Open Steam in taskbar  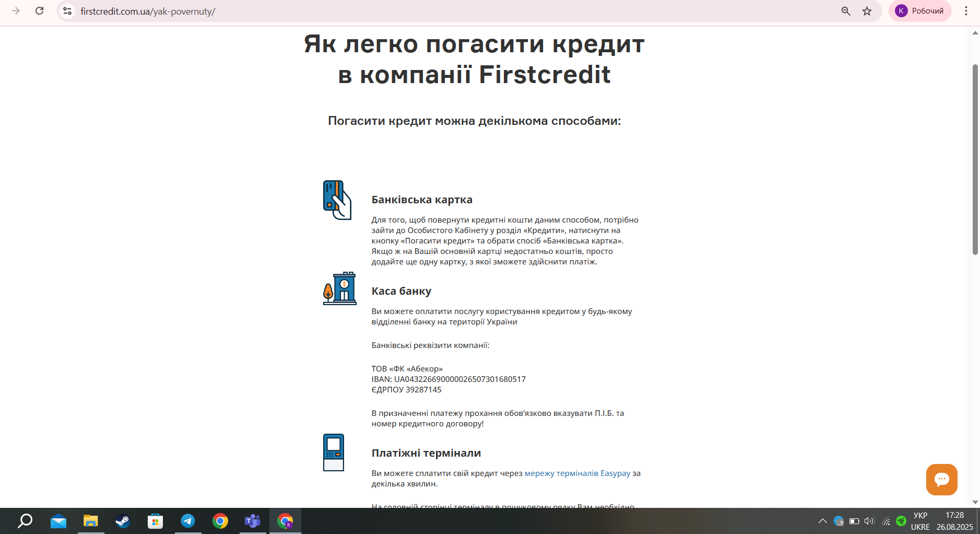click(x=123, y=521)
